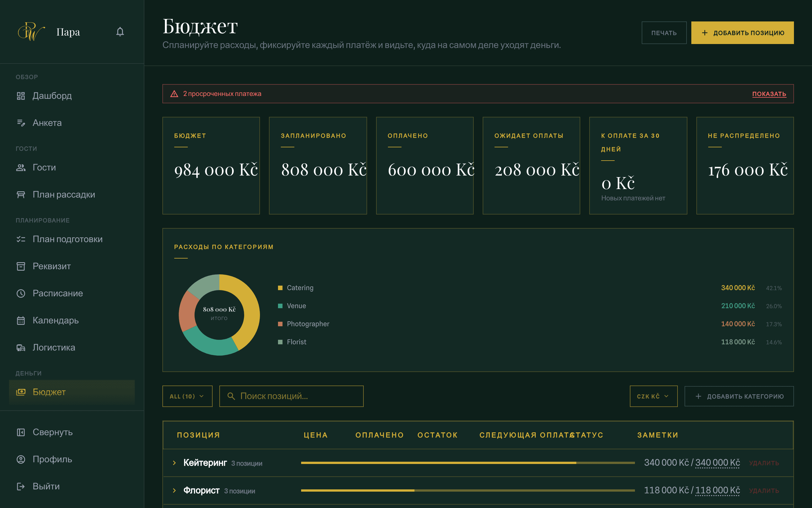Click Добавить категорию button
Image resolution: width=812 pixels, height=508 pixels.
pyautogui.click(x=739, y=396)
